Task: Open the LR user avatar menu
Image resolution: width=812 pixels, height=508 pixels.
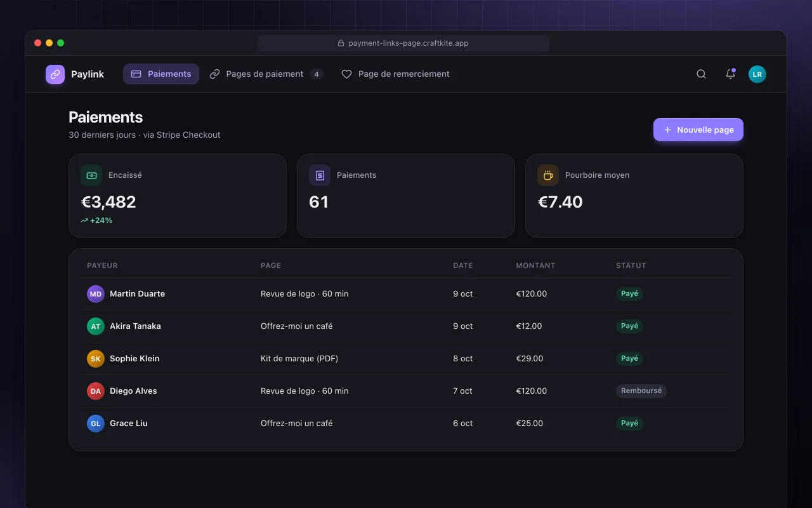Action: coord(757,74)
